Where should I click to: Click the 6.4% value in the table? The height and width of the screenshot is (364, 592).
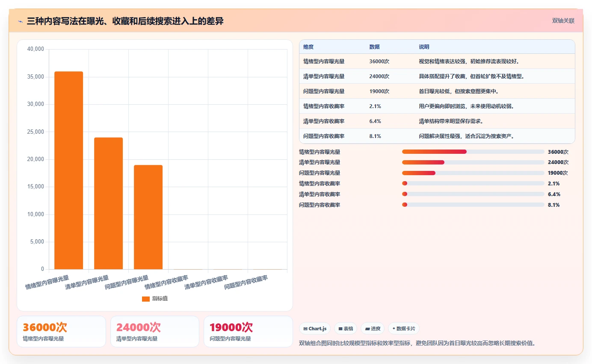coord(375,121)
